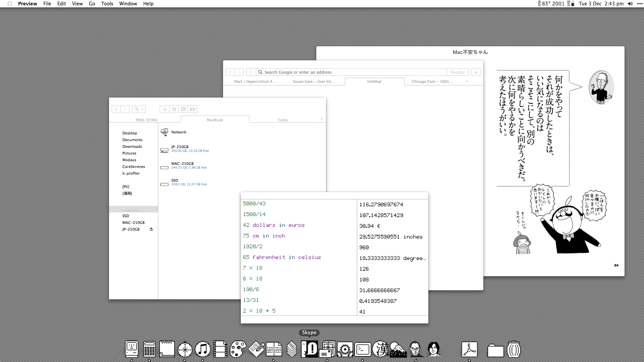
Task: Click the Finder back arrow button
Action: click(116, 109)
